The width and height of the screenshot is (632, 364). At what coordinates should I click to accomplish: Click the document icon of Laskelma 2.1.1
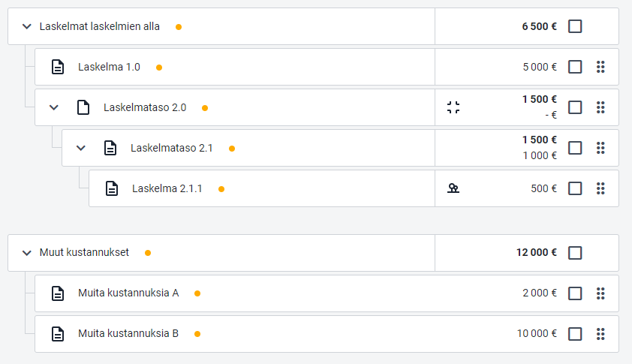click(112, 188)
